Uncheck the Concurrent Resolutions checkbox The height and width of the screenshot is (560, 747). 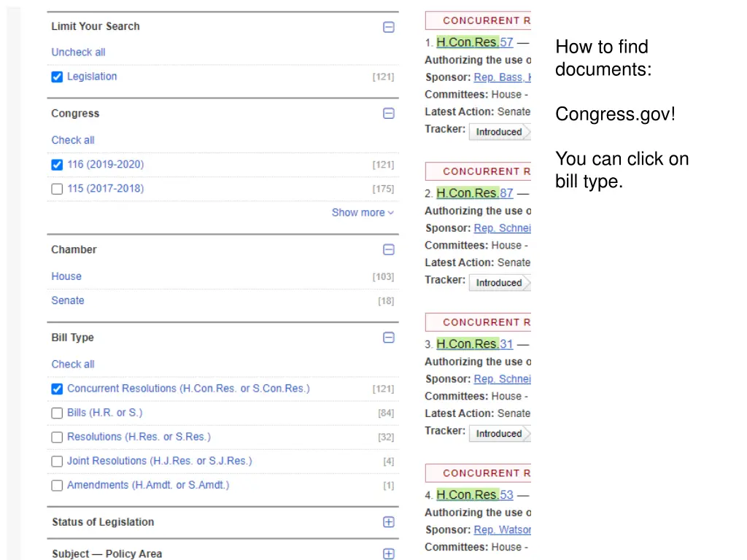pos(57,389)
